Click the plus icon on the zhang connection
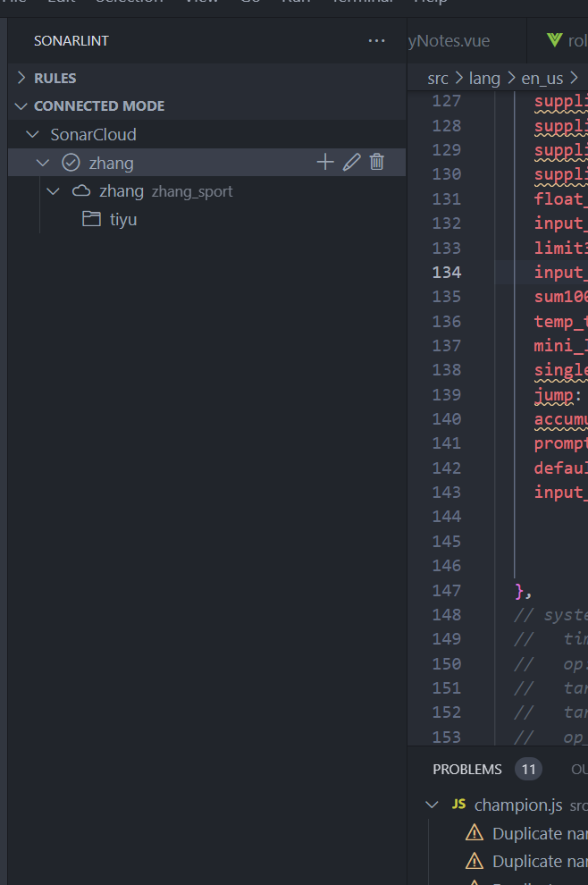 (x=325, y=162)
